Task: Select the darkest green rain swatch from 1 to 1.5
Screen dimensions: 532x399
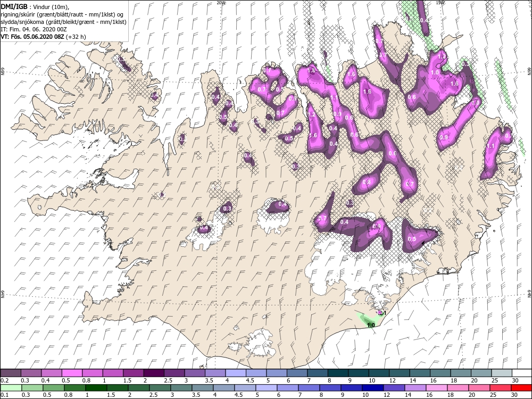Action: 96,387
